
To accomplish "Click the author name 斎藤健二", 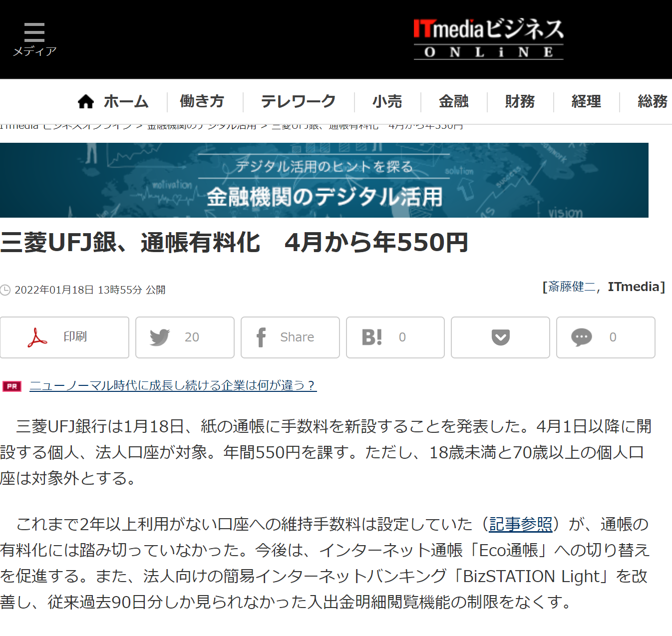I will click(x=572, y=287).
